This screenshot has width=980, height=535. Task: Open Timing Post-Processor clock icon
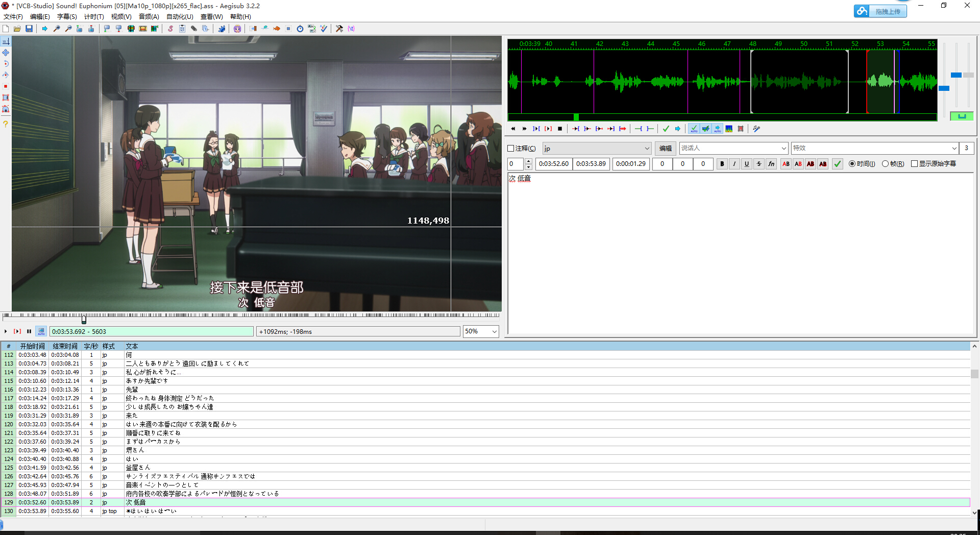click(x=300, y=29)
